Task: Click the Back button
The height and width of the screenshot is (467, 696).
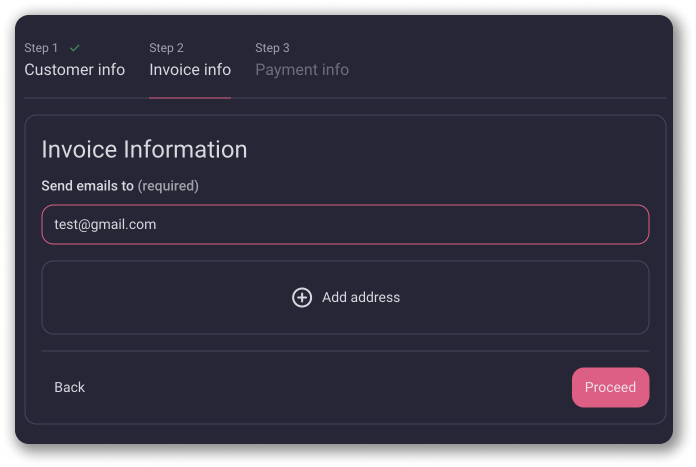Action: coord(70,387)
